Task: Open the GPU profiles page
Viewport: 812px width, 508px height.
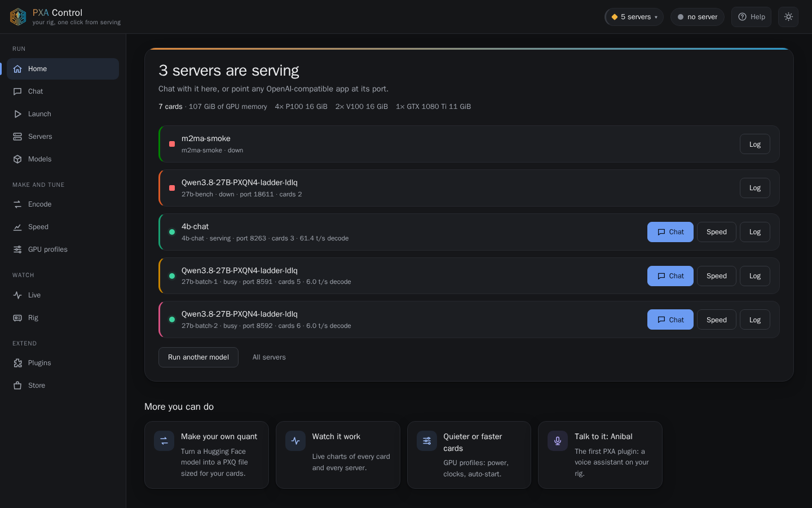Action: click(63, 249)
